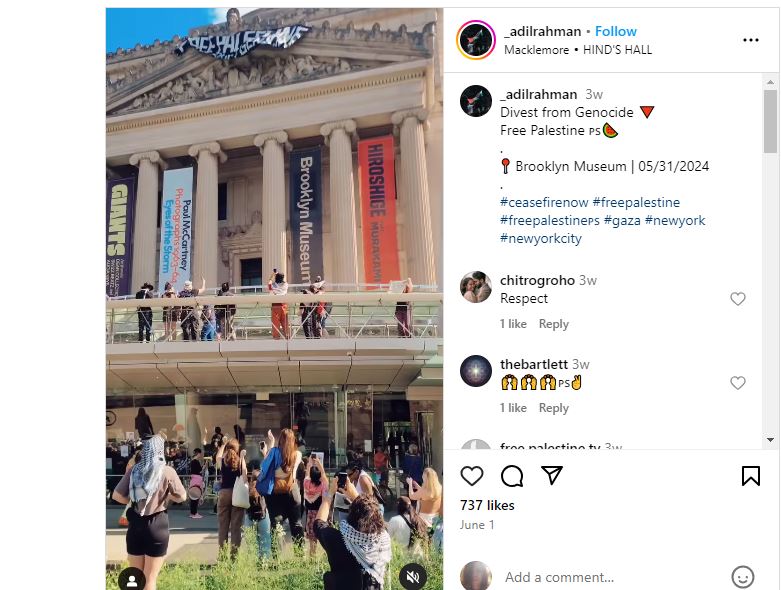Open _adilrahman's profile picture in the header

pyautogui.click(x=476, y=40)
